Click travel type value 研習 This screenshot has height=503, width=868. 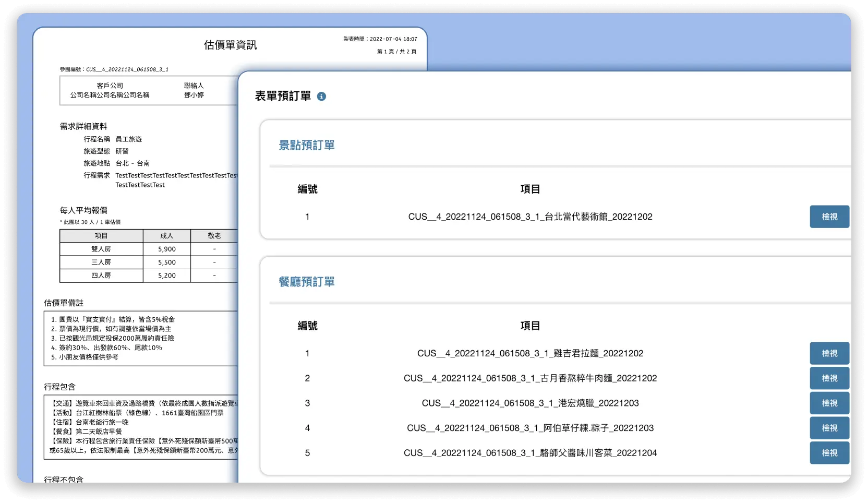pyautogui.click(x=122, y=151)
